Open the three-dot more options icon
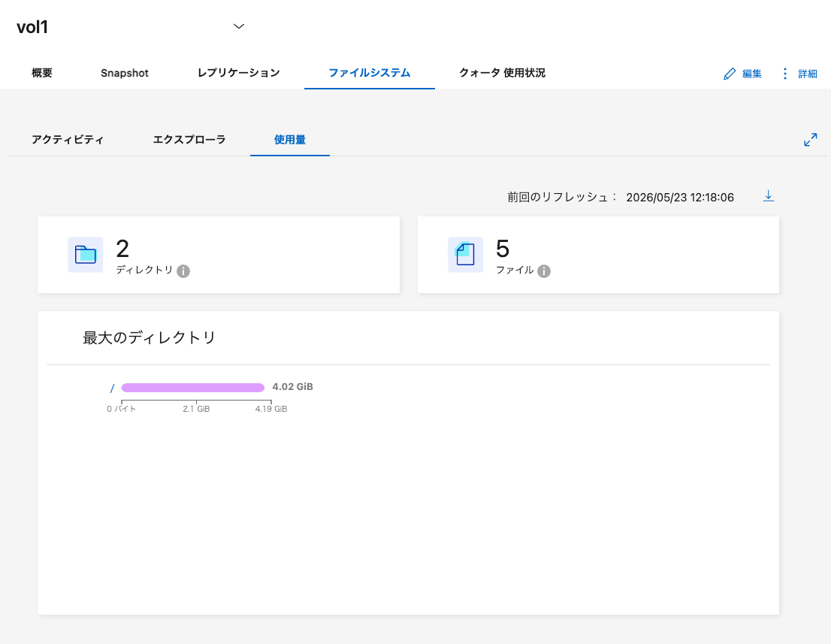The height and width of the screenshot is (644, 831). [x=785, y=74]
